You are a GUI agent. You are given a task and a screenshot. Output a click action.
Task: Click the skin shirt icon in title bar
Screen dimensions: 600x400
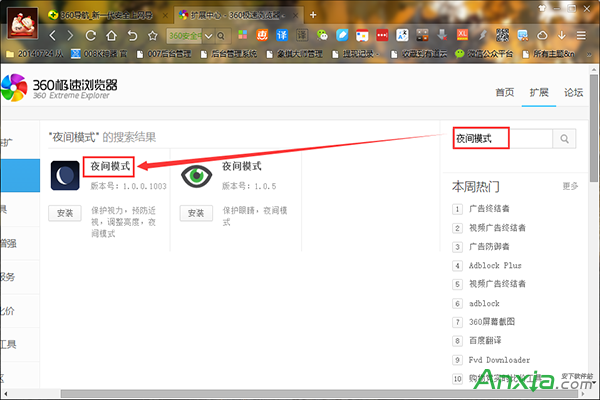541,8
